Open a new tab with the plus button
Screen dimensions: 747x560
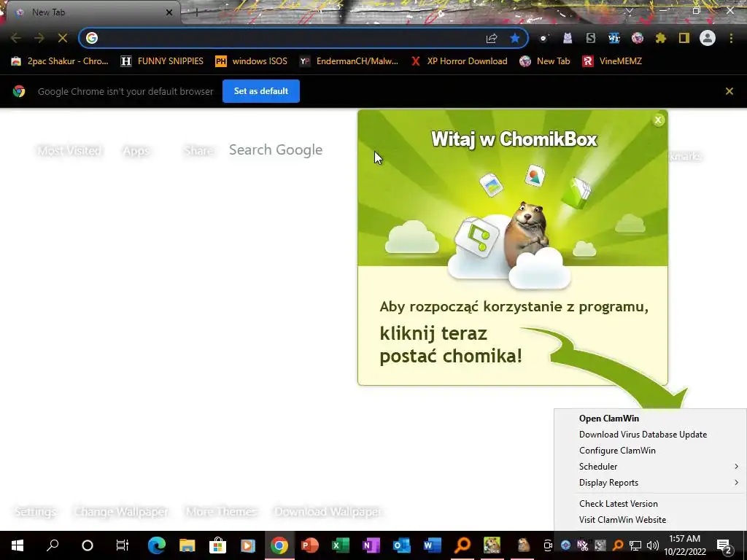point(196,12)
